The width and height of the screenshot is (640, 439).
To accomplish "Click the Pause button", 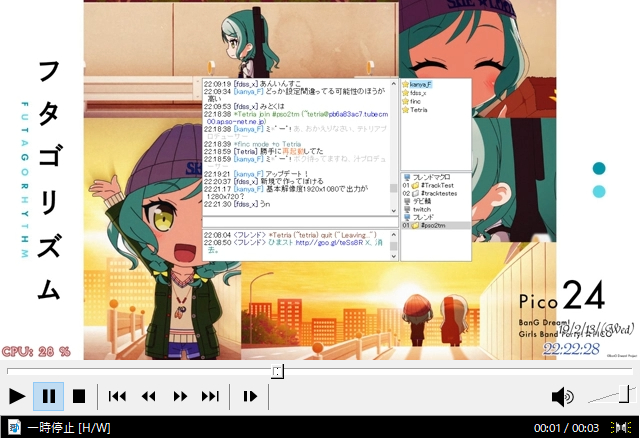I will tap(49, 396).
